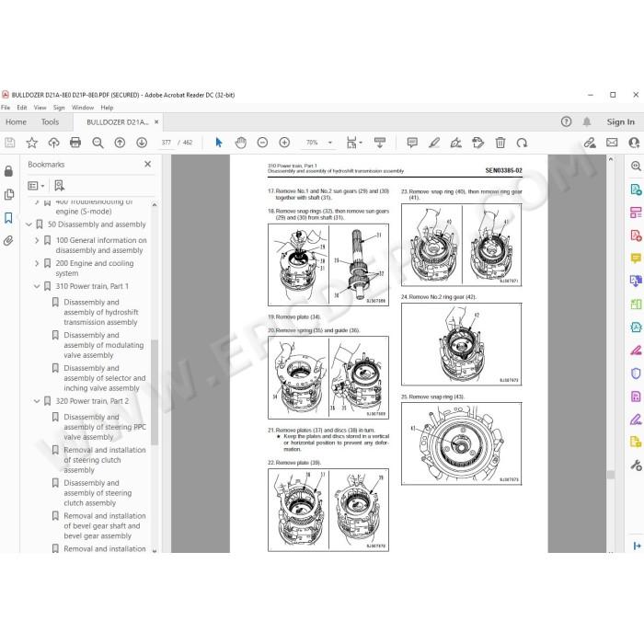
Task: Open the bookmark options list dropdown
Action: pos(36,186)
